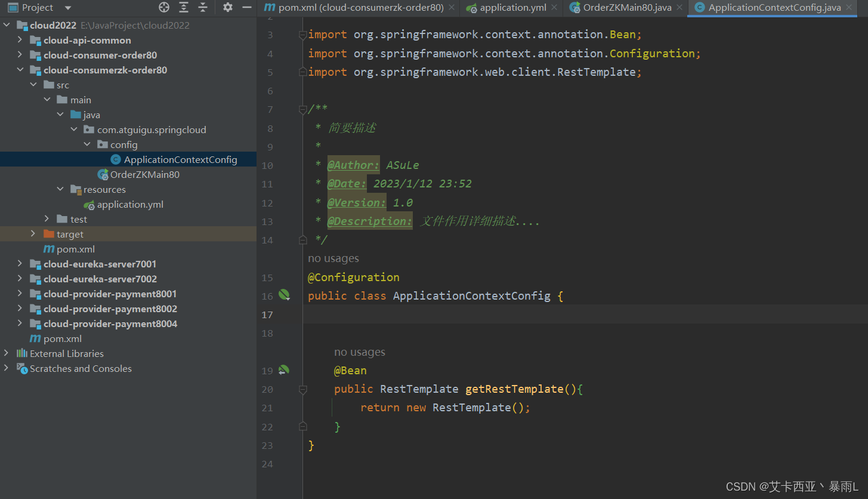Viewport: 868px width, 499px height.
Task: Click the resources folder icon
Action: click(x=76, y=189)
